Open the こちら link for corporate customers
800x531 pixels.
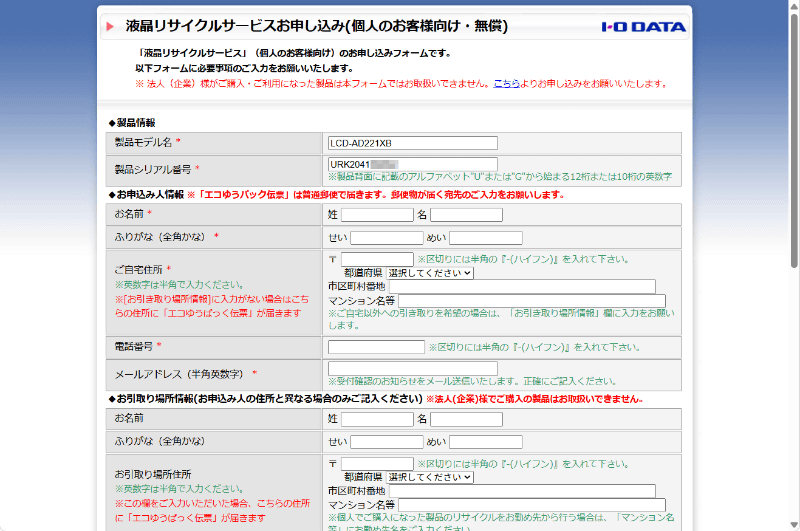(506, 84)
